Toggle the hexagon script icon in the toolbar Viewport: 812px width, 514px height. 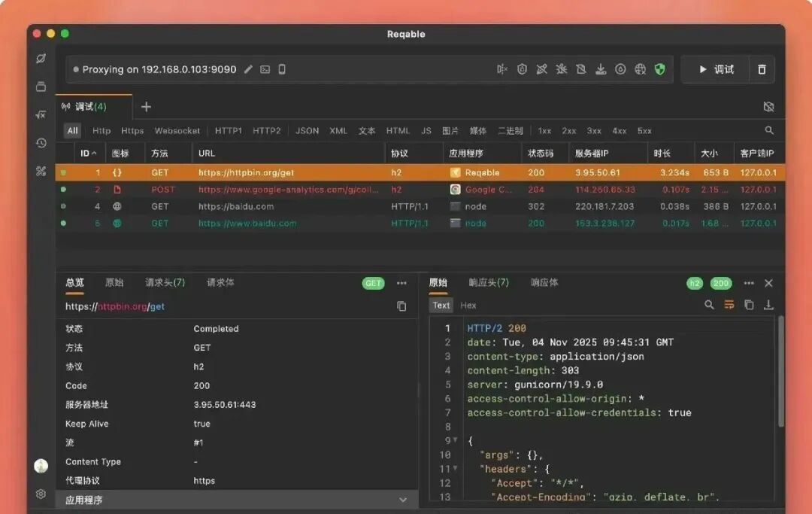[x=522, y=69]
